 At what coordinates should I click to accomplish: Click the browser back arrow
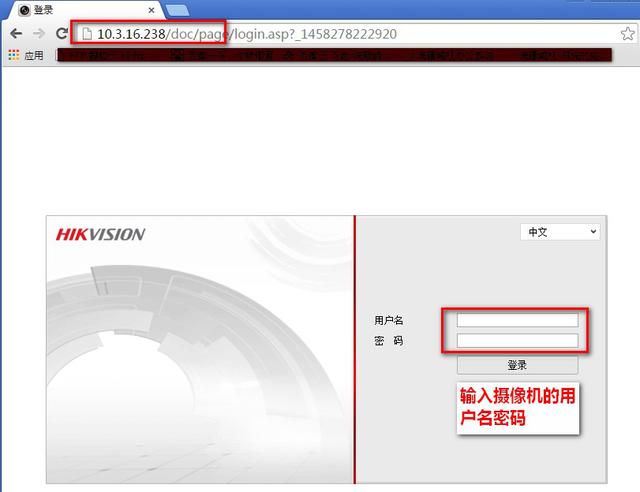tap(16, 33)
